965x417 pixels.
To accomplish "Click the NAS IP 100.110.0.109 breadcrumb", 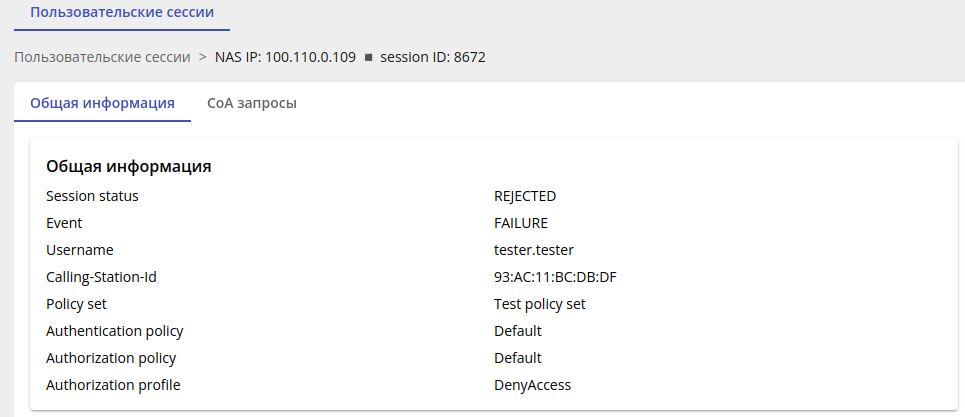I will tap(285, 57).
